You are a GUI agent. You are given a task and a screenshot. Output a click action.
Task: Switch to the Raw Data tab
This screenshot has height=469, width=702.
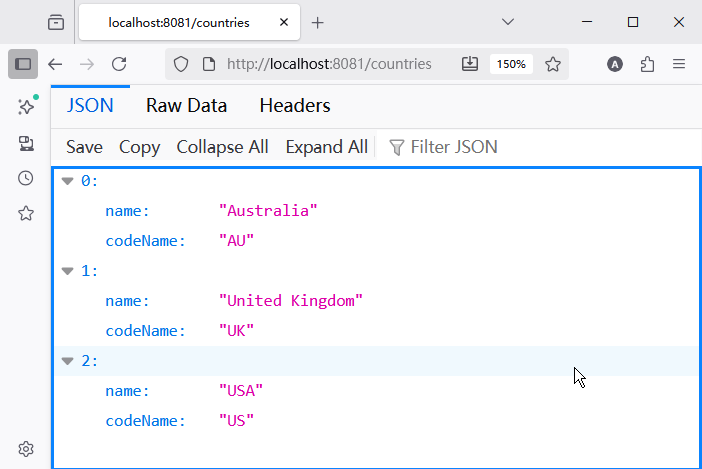186,106
